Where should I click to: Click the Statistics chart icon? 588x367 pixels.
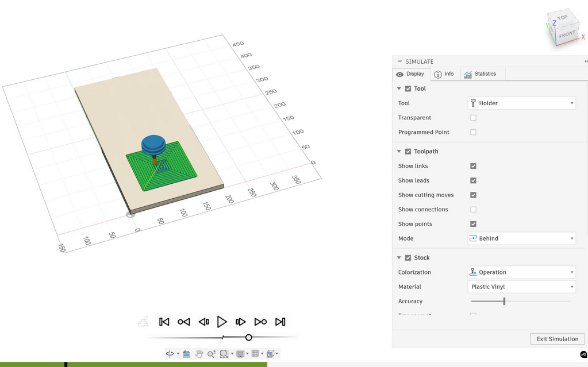point(468,74)
